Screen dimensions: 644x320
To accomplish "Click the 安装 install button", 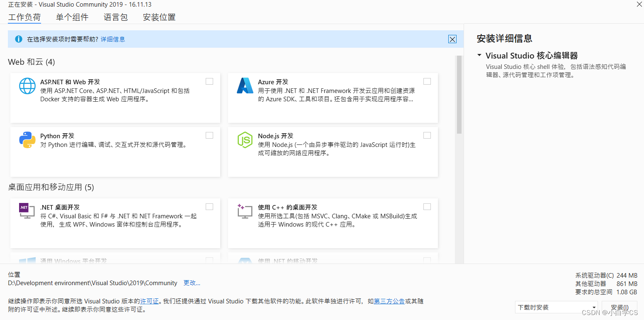I will 619,308.
